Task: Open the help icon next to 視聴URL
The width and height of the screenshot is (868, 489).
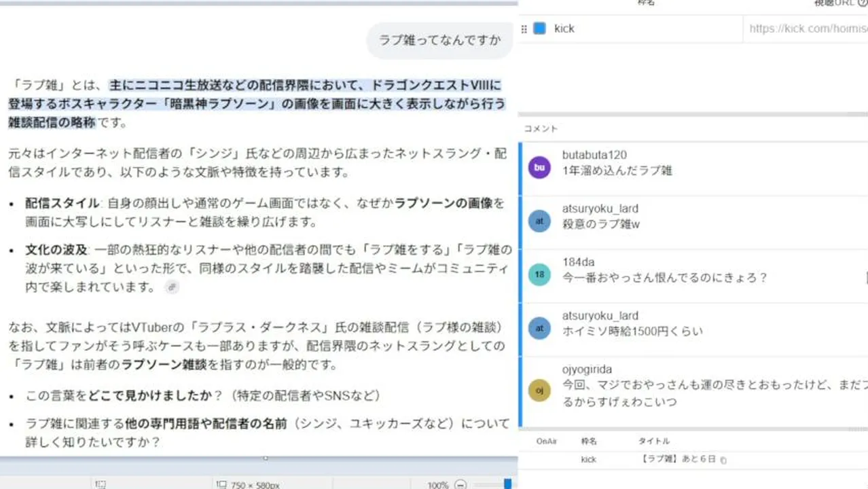Action: (863, 3)
